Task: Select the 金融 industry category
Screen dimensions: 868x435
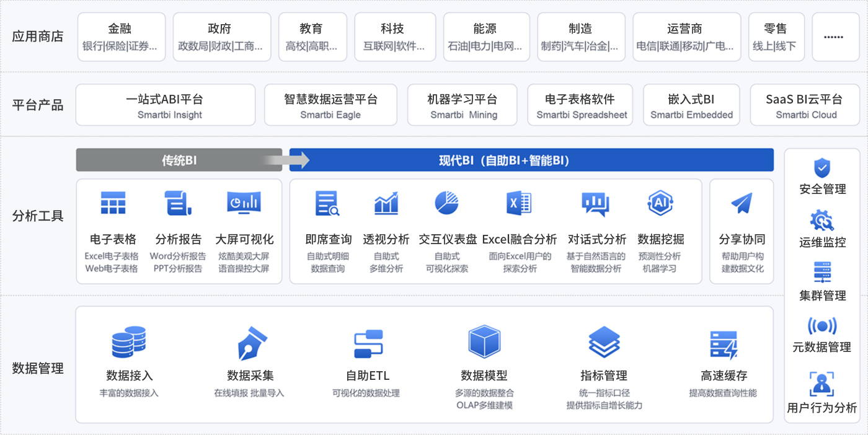Action: pos(122,36)
